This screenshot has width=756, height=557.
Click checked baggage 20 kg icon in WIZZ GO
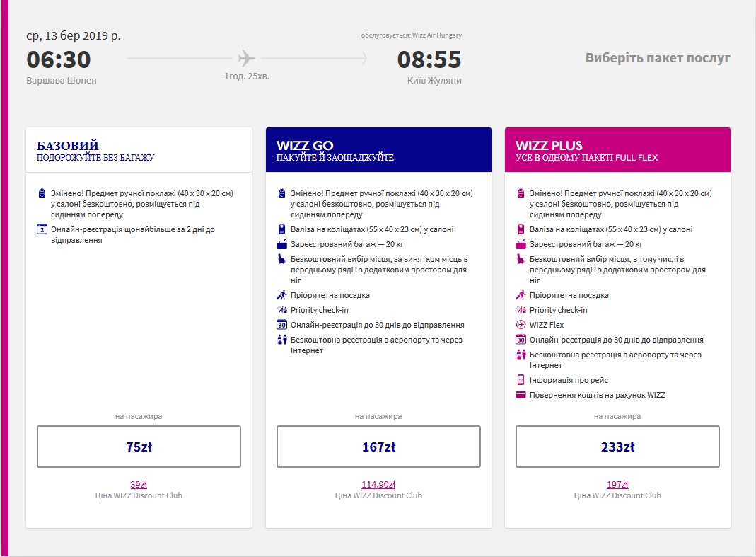(281, 244)
